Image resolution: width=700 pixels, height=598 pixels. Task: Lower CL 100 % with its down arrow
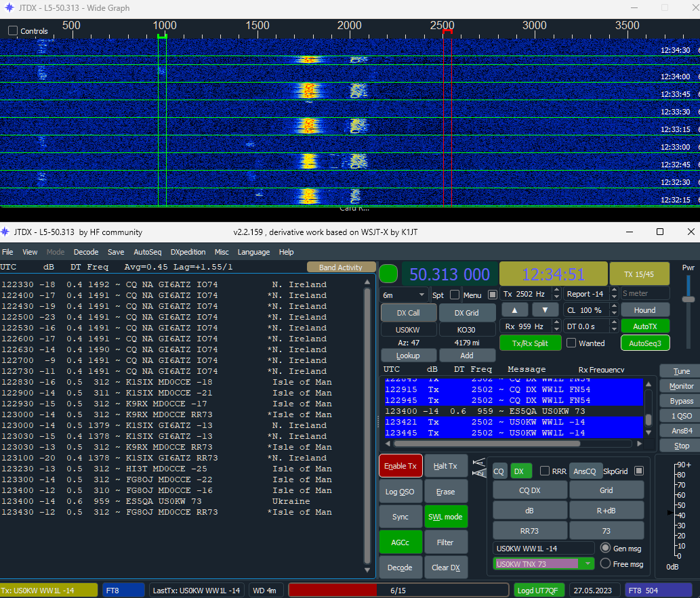615,314
